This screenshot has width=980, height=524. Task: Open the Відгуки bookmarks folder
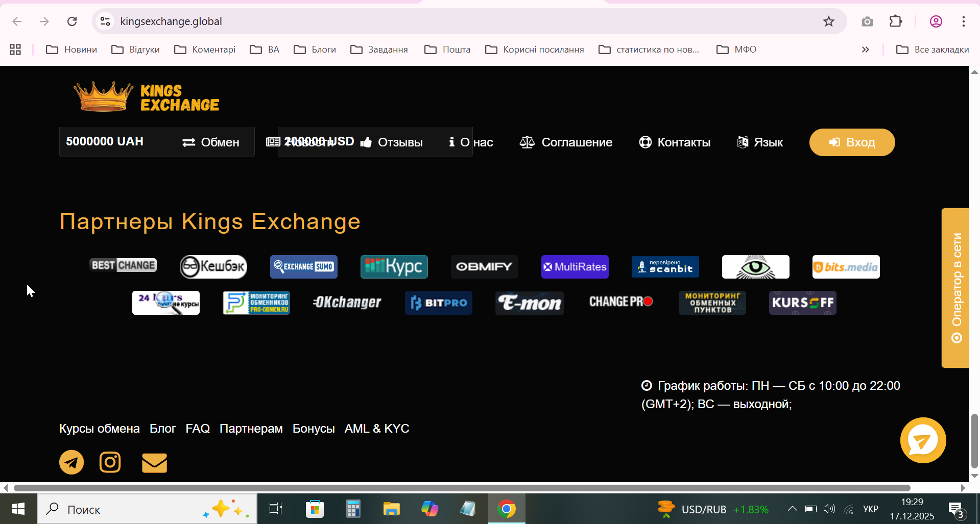point(136,49)
